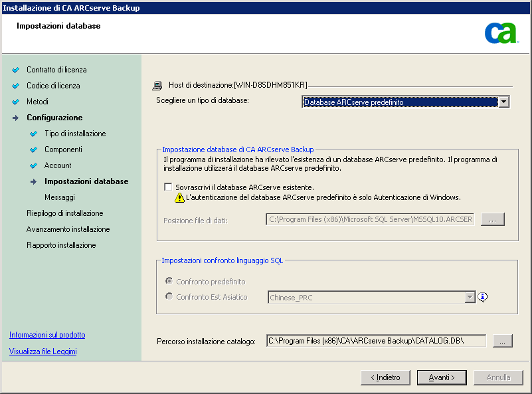Open the database type dropdown
Image resolution: width=532 pixels, height=394 pixels.
click(x=503, y=102)
